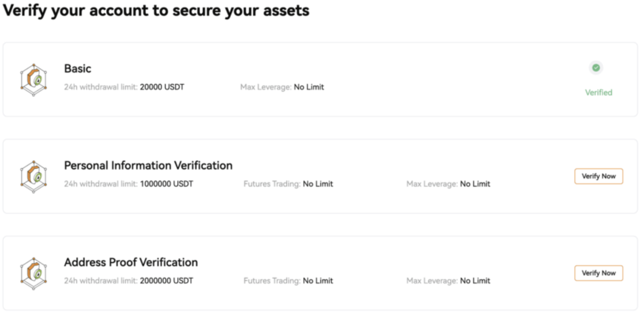Image resolution: width=644 pixels, height=318 pixels.
Task: Click the "Personal Information Verification" title
Action: click(x=148, y=166)
